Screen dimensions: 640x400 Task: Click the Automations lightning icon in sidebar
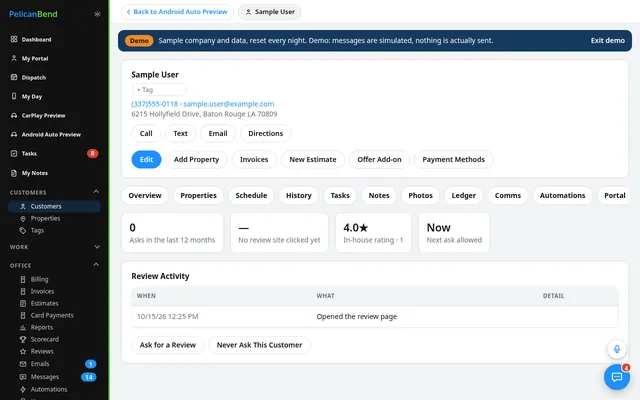[23, 389]
